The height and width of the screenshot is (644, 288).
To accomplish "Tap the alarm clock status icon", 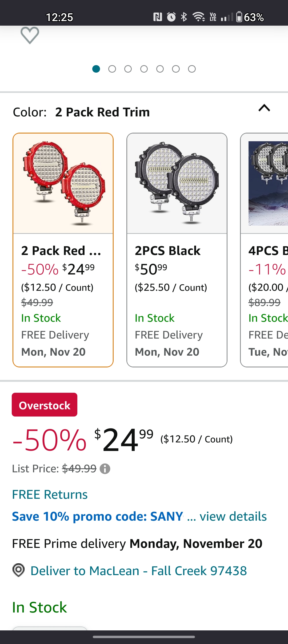I will pos(171,17).
